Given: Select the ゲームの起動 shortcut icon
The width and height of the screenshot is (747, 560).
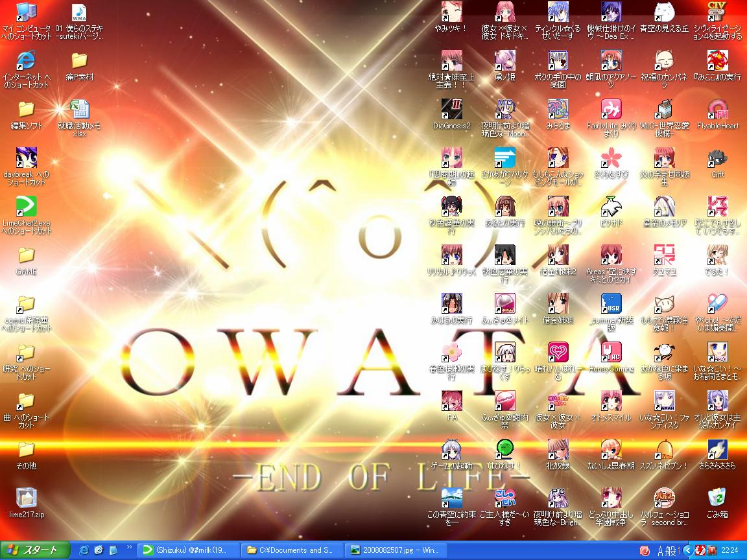Looking at the screenshot, I should [451, 450].
